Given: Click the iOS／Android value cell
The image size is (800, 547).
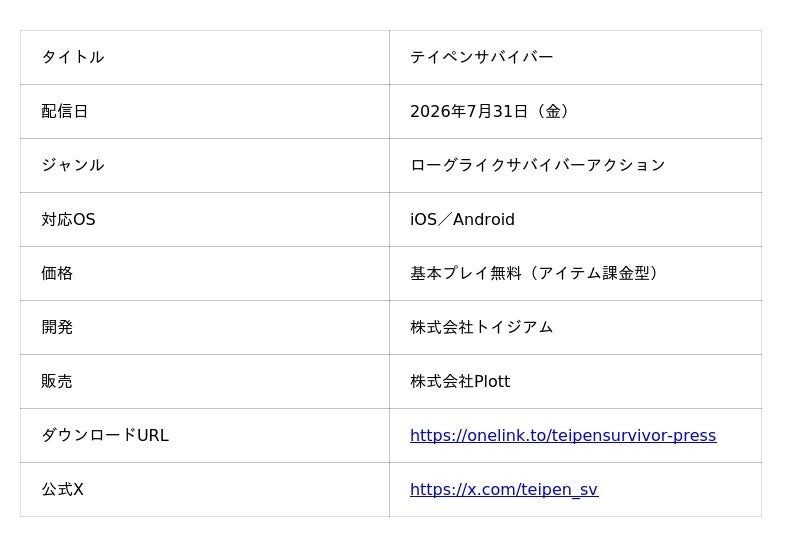Looking at the screenshot, I should (576, 219).
